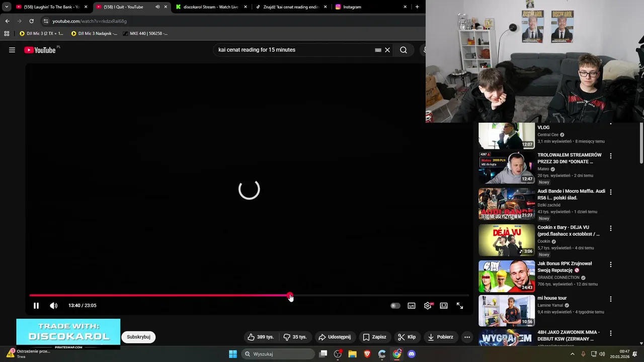The image size is (644, 362).
Task: Open options menu for Jak Bonus RPK video
Action: (611, 264)
